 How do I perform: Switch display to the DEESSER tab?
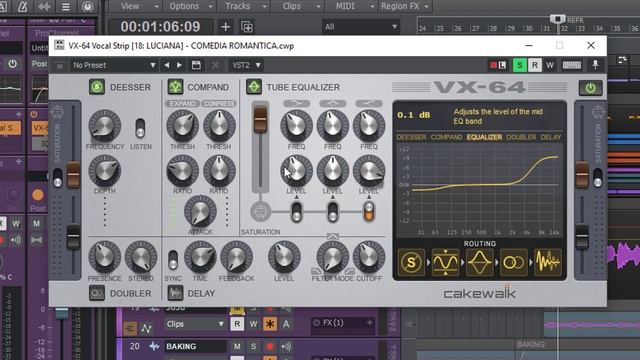(411, 137)
